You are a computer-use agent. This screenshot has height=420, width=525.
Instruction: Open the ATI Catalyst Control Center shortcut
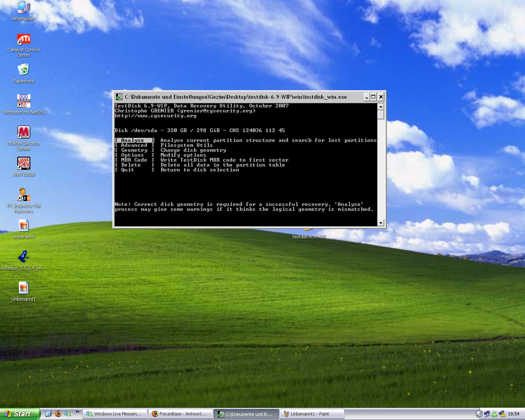pyautogui.click(x=23, y=45)
